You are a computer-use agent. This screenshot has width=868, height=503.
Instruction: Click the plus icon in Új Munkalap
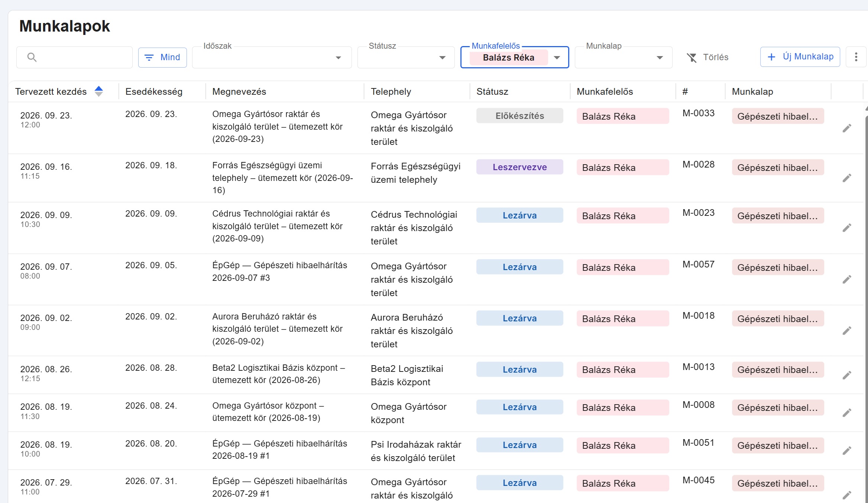pyautogui.click(x=771, y=57)
